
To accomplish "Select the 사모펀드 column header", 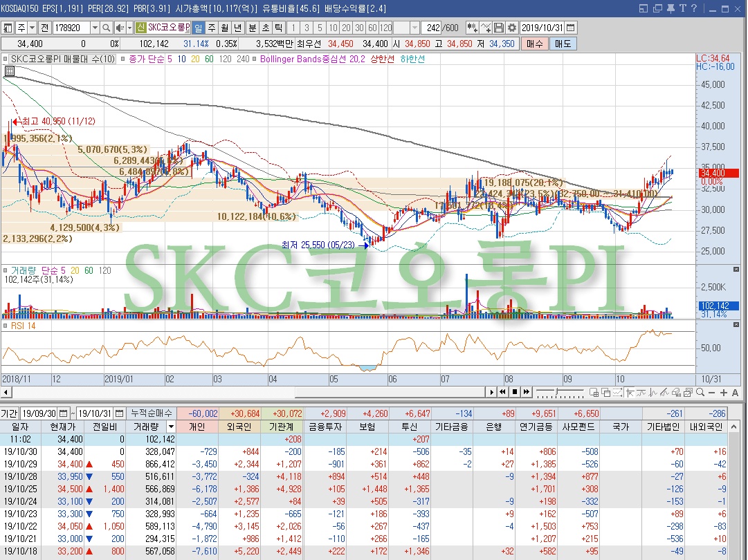I will coord(578,427).
